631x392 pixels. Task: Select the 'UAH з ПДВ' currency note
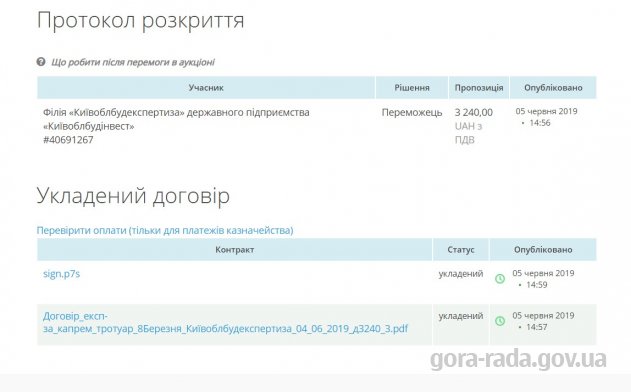[x=468, y=133]
